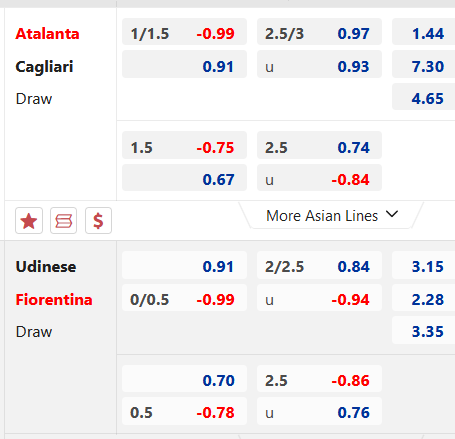
Task: Pick over 2/2.5 at 0.84
Action: pyautogui.click(x=319, y=265)
